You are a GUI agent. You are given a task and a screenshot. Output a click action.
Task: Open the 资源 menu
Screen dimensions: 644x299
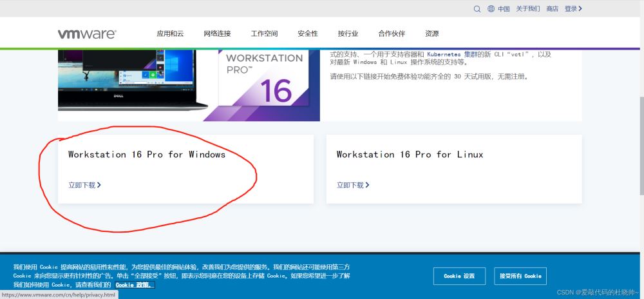point(431,34)
